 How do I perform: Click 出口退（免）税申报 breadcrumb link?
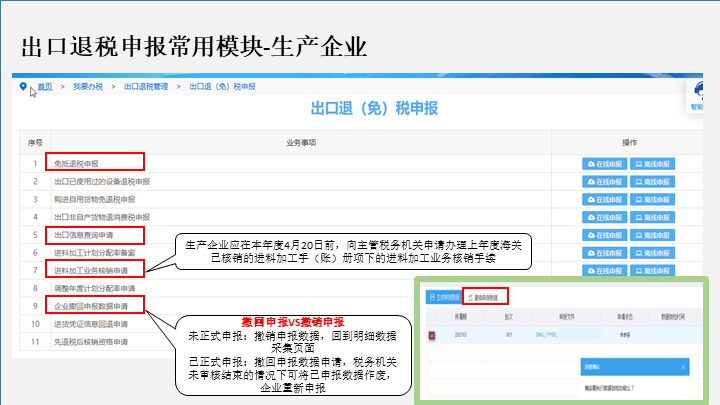(x=222, y=86)
